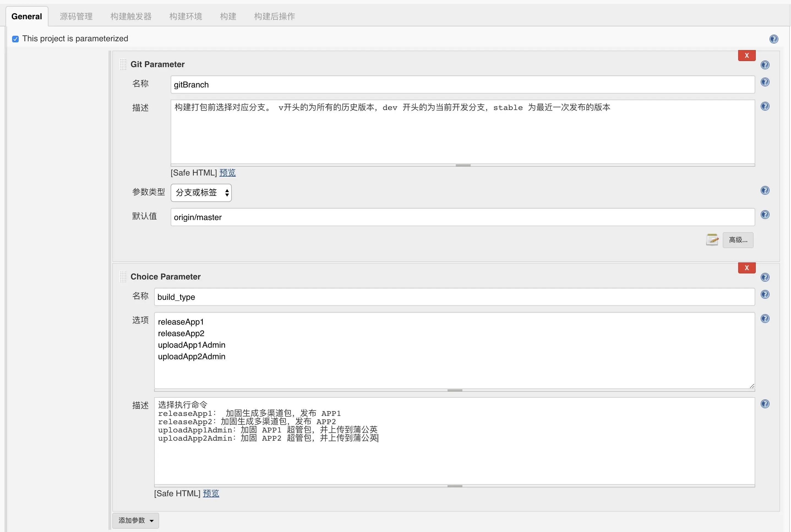Uncheck This project is parameterized
Screen dimensions: 791x532
(x=15, y=39)
